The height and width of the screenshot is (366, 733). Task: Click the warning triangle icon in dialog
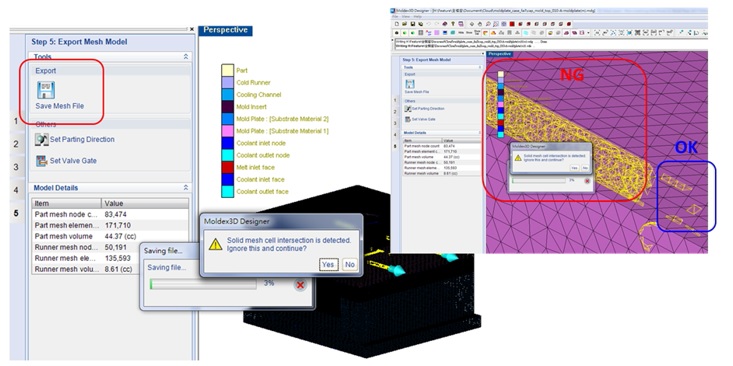pyautogui.click(x=215, y=244)
